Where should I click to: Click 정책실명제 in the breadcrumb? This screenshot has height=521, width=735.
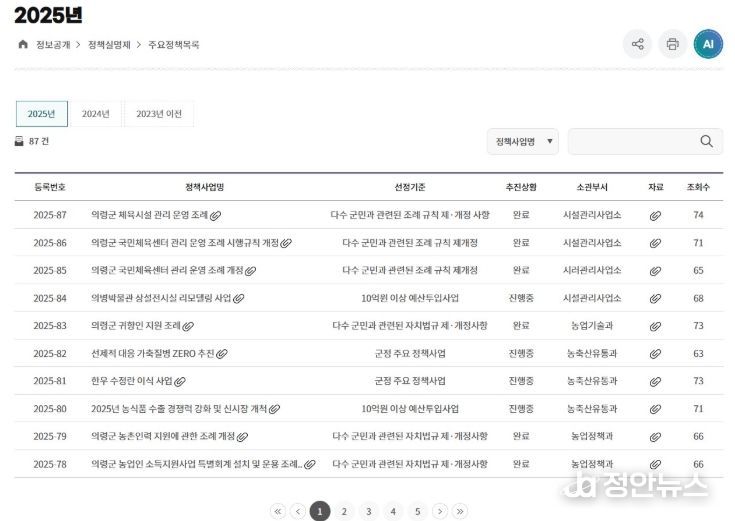(111, 45)
